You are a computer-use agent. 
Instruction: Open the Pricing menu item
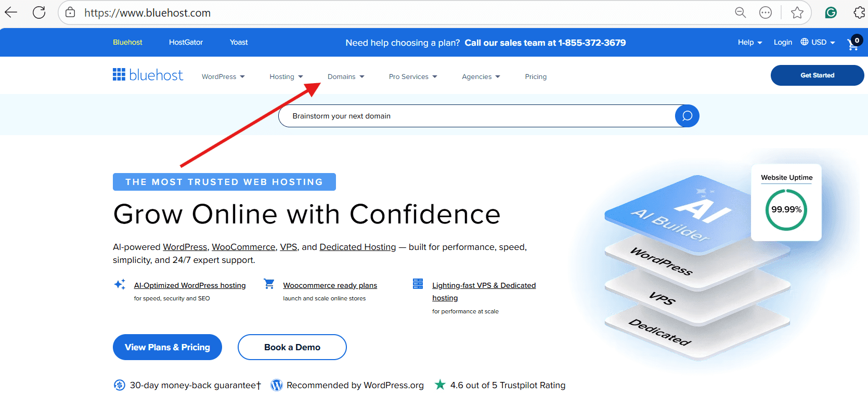point(536,76)
